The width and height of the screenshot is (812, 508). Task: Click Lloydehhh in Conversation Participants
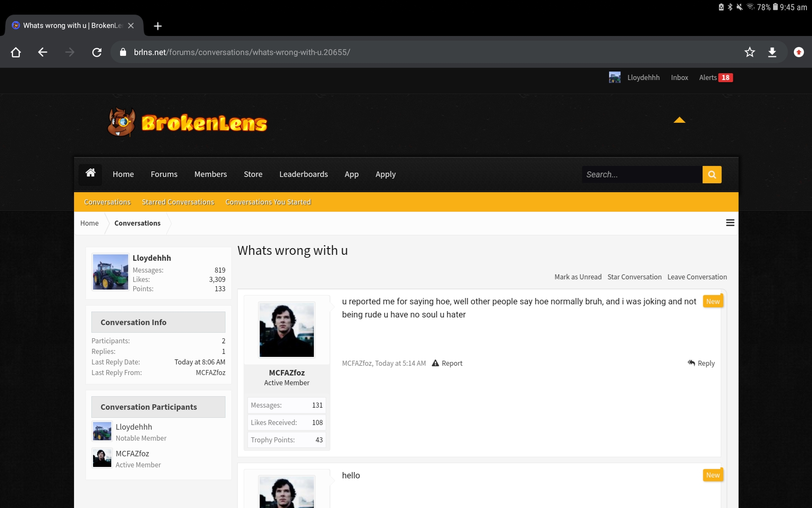click(x=134, y=427)
